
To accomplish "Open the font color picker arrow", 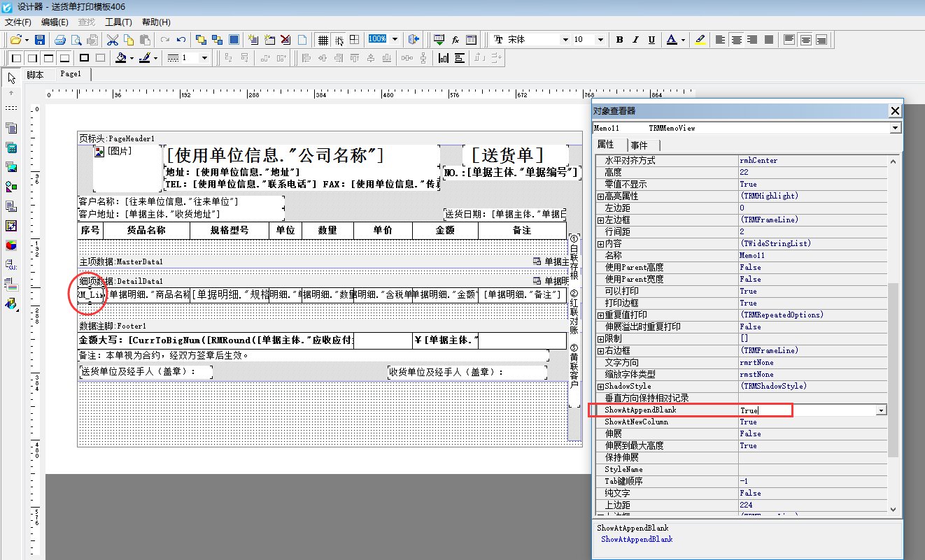I will tap(683, 40).
